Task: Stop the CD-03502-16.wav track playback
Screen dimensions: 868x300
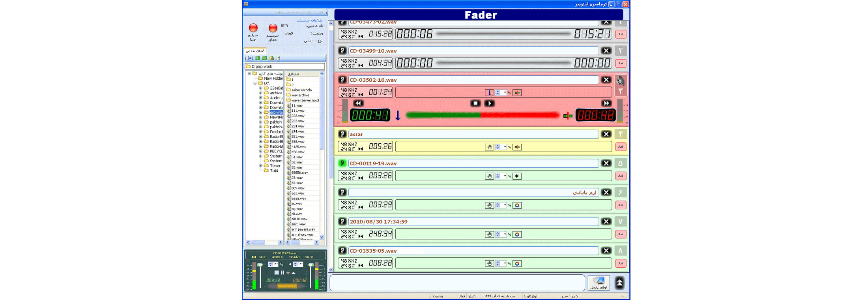Action: (x=475, y=103)
